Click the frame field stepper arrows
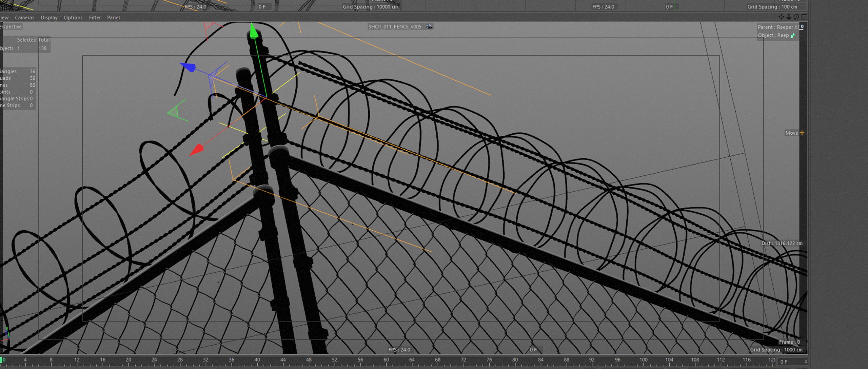Viewport: 868px width, 369px height. (x=806, y=362)
